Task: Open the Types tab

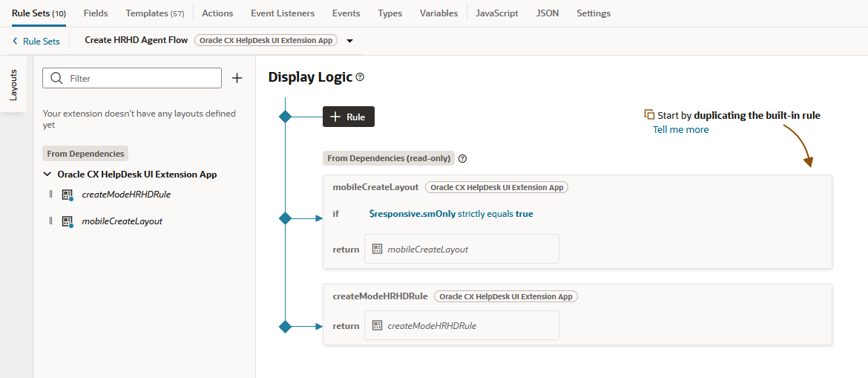Action: point(390,13)
